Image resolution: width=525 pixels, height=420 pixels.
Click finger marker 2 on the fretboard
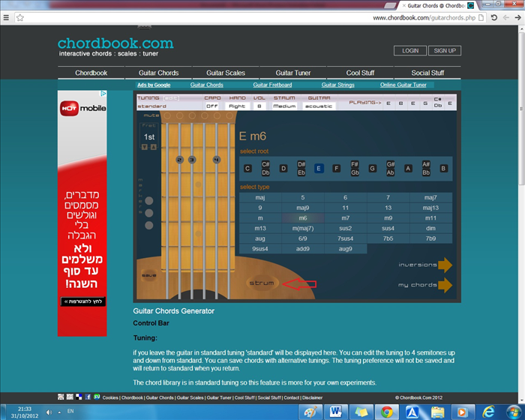[x=180, y=160]
